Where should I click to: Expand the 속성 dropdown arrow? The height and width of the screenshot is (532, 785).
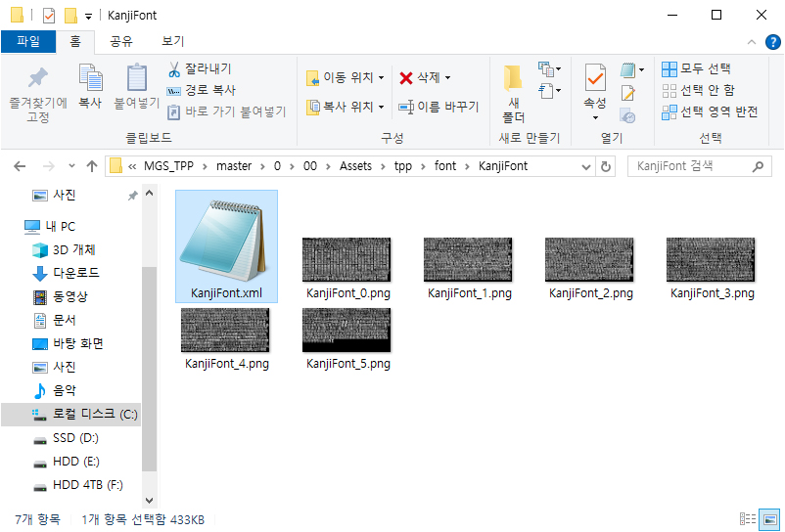[x=595, y=118]
